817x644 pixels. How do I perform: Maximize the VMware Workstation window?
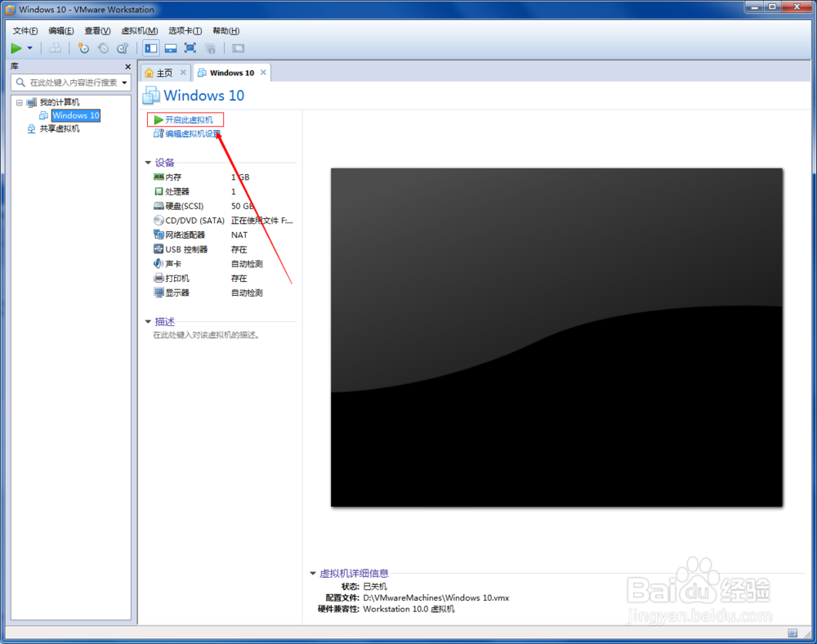[772, 7]
